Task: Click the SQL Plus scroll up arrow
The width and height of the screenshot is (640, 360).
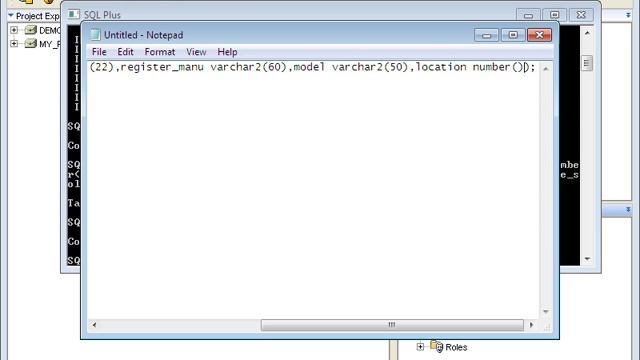Action: [587, 33]
